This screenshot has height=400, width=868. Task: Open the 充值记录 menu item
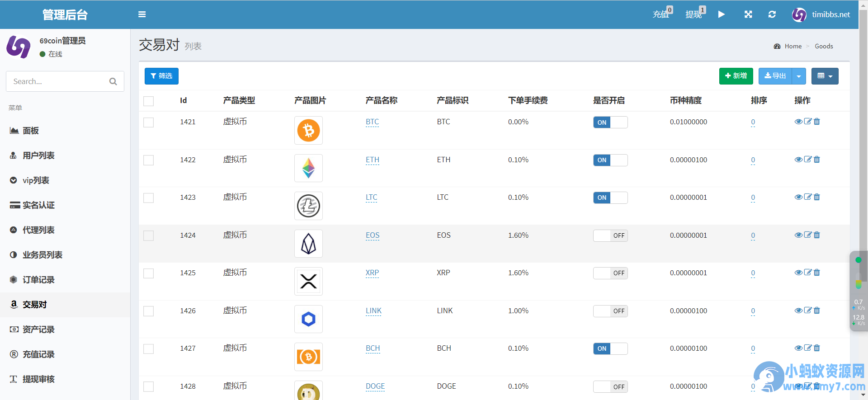point(65,354)
